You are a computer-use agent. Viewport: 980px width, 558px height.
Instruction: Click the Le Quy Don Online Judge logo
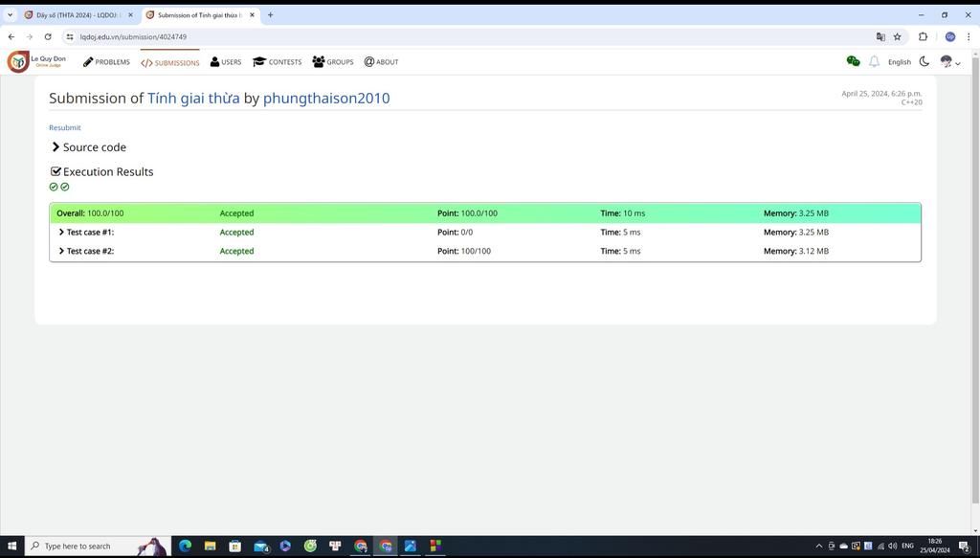pyautogui.click(x=36, y=61)
